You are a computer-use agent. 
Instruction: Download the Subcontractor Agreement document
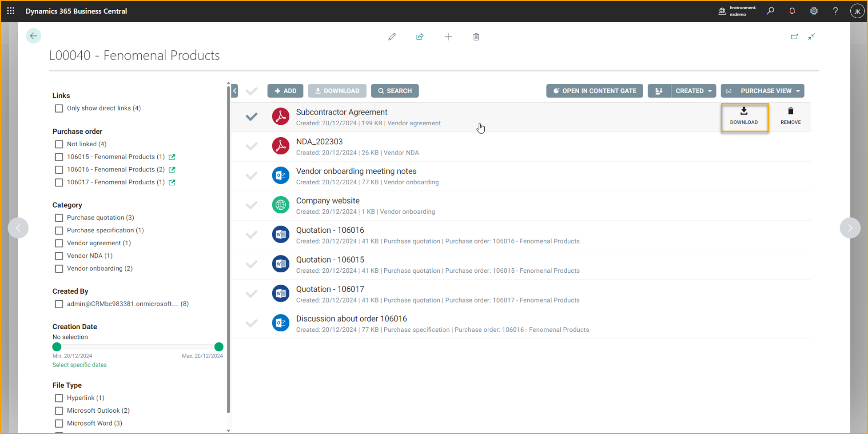coord(744,116)
